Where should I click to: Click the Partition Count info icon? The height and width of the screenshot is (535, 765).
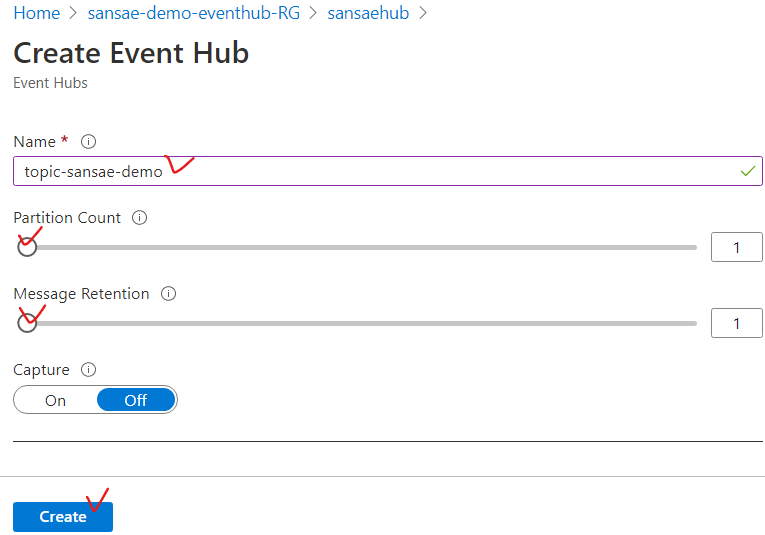point(140,218)
